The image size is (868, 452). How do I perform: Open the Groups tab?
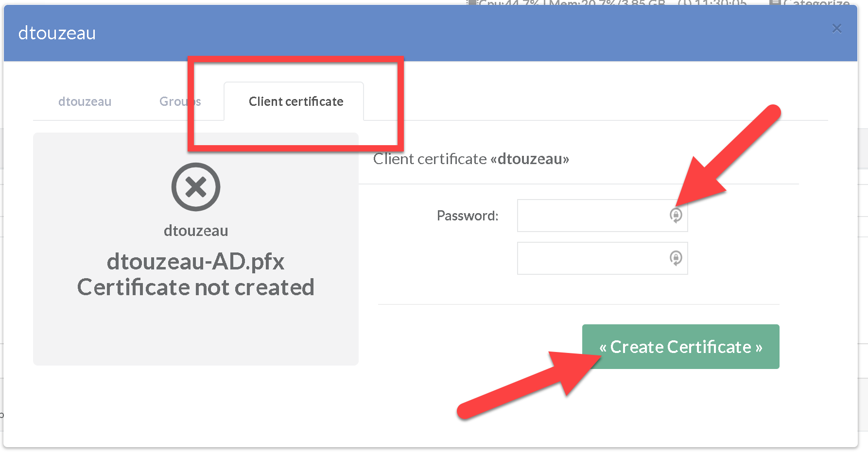pos(180,101)
